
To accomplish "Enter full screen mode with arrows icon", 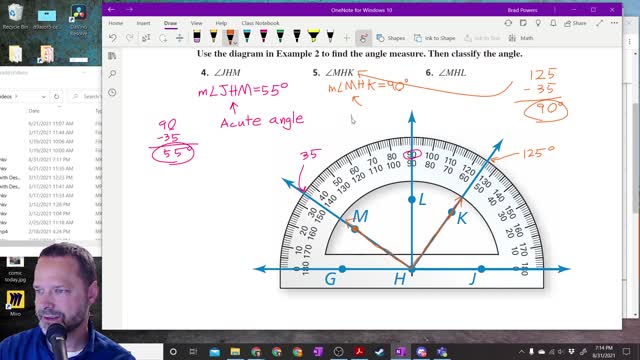I will pyautogui.click(x=599, y=23).
